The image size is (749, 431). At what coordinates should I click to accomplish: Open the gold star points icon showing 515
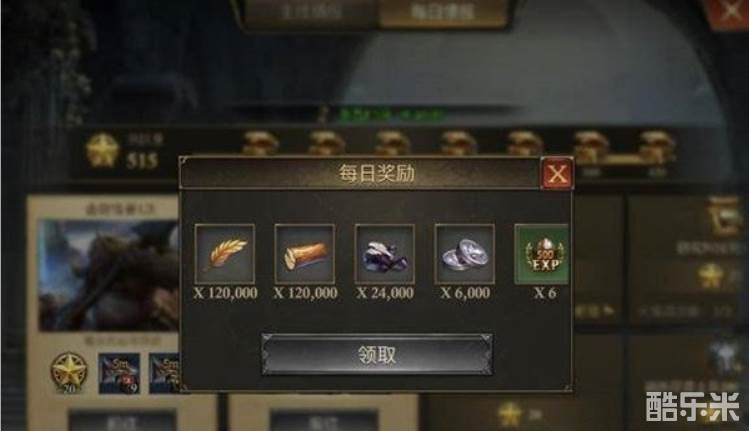101,151
